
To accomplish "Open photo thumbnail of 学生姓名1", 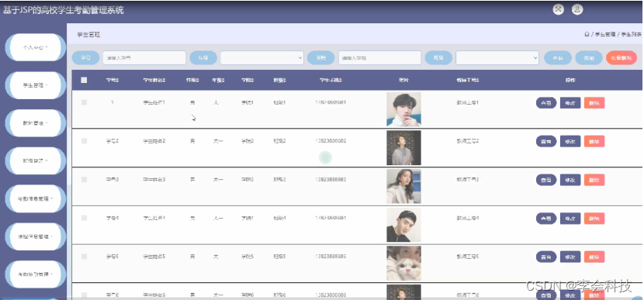I will 403,109.
